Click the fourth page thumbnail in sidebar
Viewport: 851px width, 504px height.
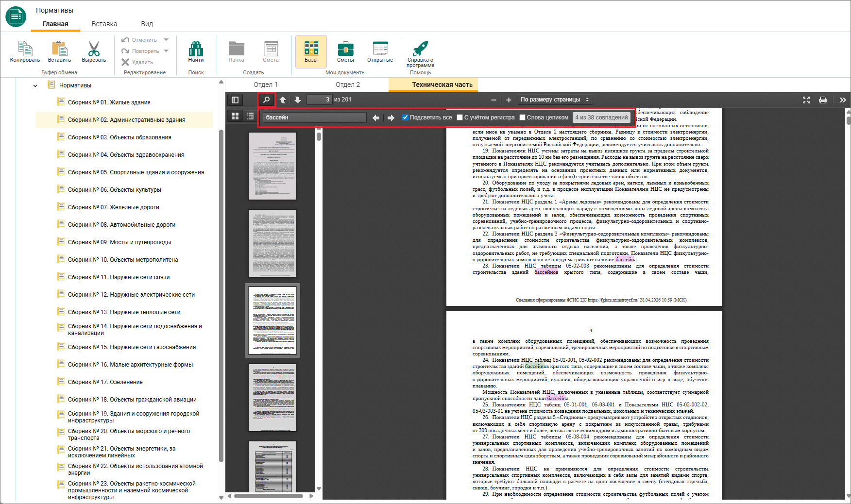pos(272,398)
